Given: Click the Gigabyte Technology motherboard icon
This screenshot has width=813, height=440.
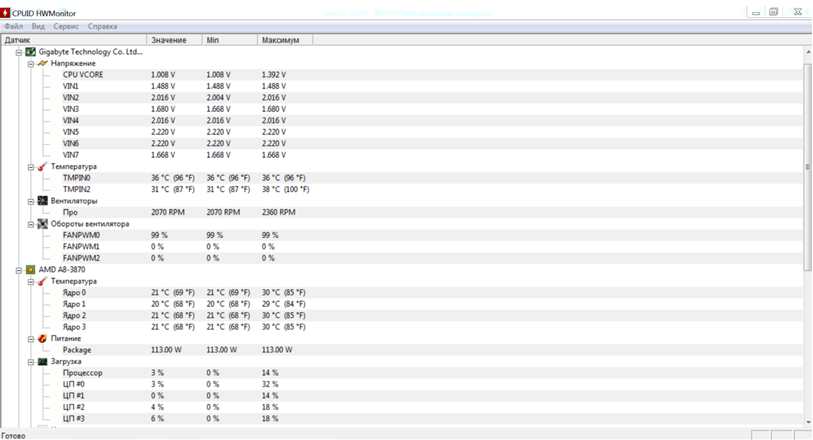Looking at the screenshot, I should tap(30, 51).
